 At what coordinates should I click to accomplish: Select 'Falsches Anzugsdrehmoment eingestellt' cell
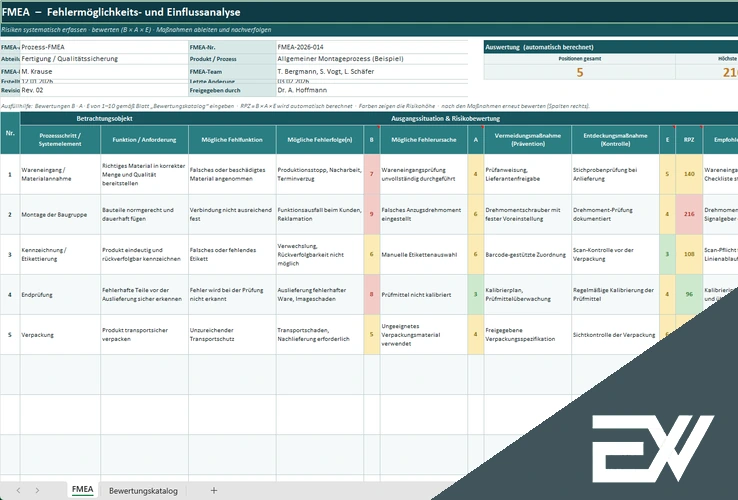click(x=424, y=215)
